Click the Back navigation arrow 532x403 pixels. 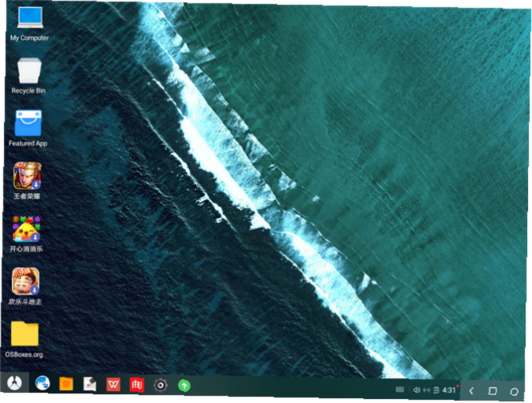click(471, 391)
